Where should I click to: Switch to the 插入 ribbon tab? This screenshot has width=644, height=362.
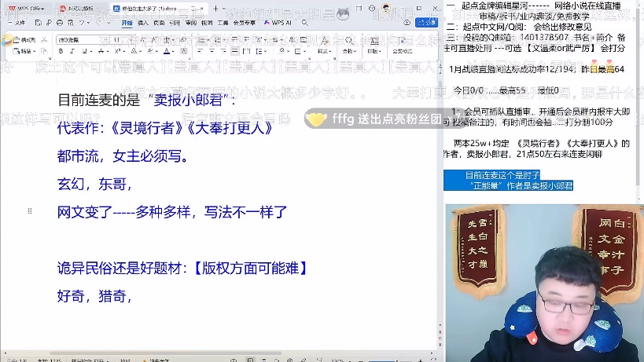click(x=142, y=23)
